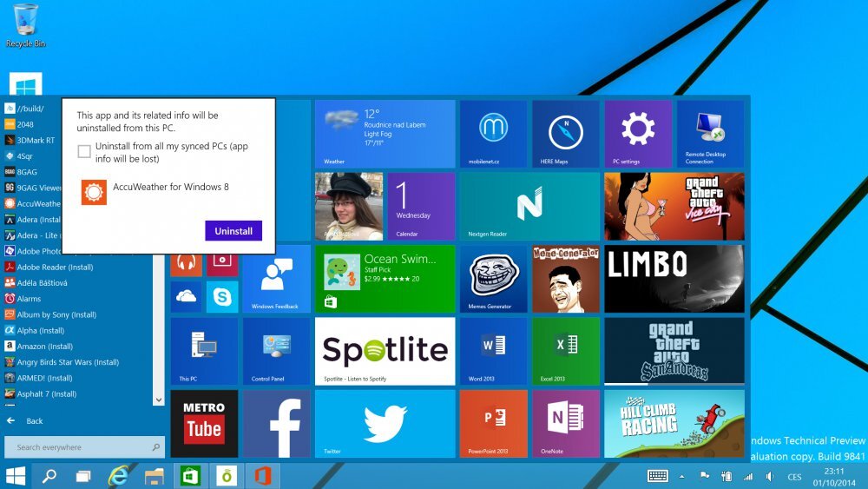868x489 pixels.
Task: Click the Search everywhere field
Action: [84, 447]
